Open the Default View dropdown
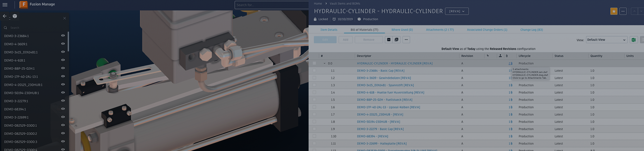 coord(606,40)
